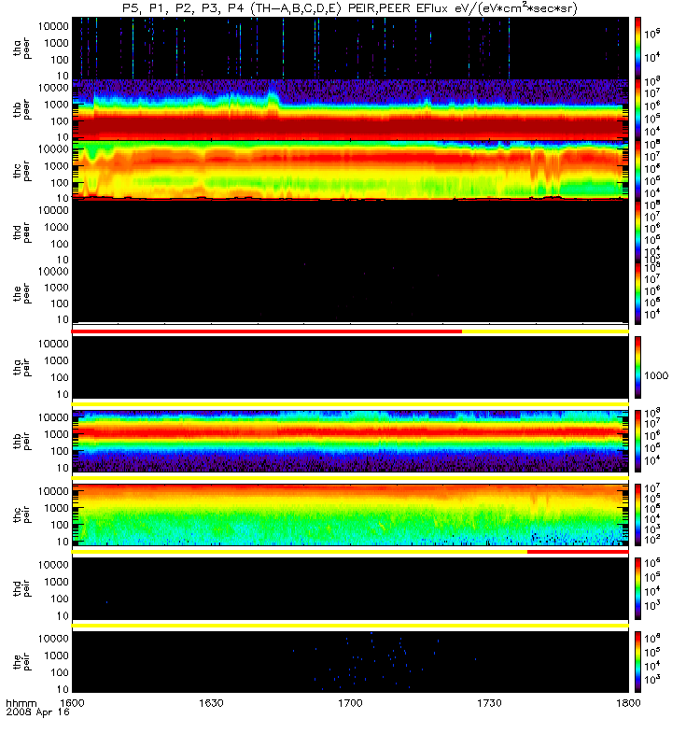Viewport: 700px width, 747px height.
Task: Click the color bar beside thc peir panel
Action: 637,515
